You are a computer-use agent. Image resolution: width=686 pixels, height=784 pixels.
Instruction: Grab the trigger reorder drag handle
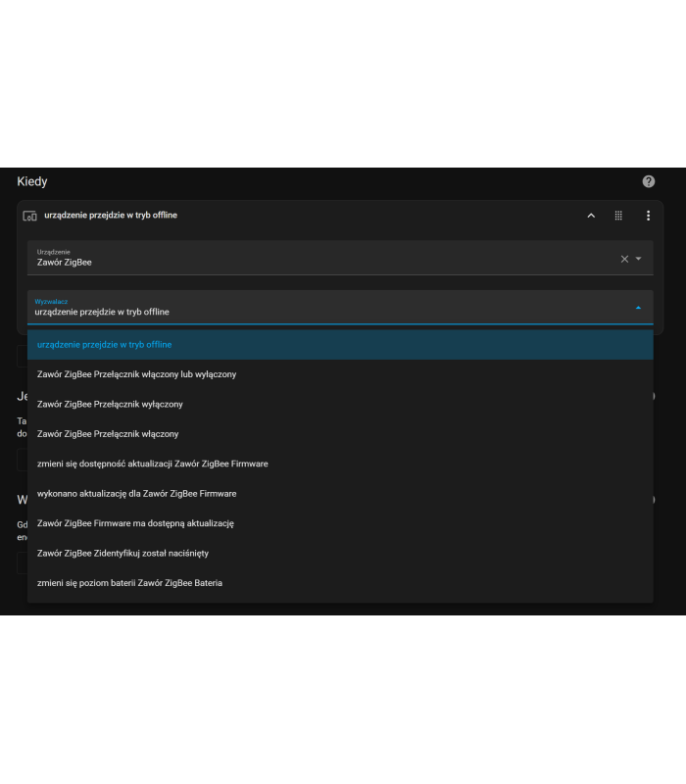[618, 216]
